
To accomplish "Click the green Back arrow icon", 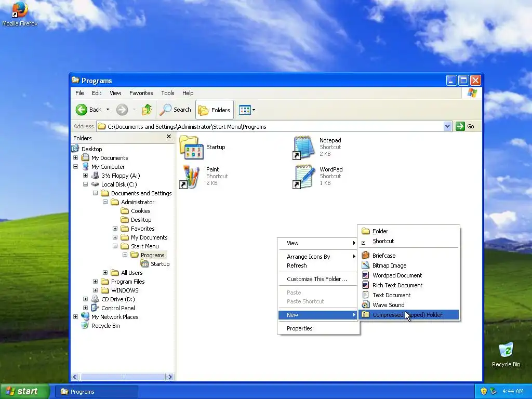I will 82,110.
